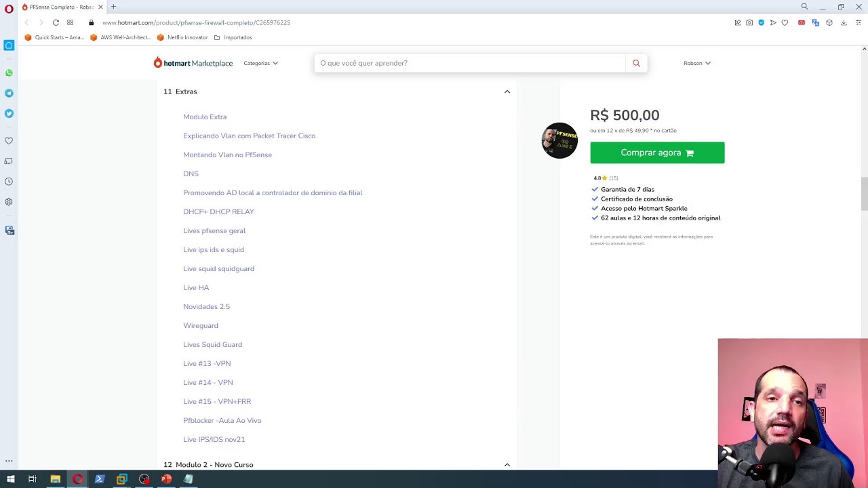Click the address bar heart bookmark icon
Screen dimensions: 868x488
785,22
